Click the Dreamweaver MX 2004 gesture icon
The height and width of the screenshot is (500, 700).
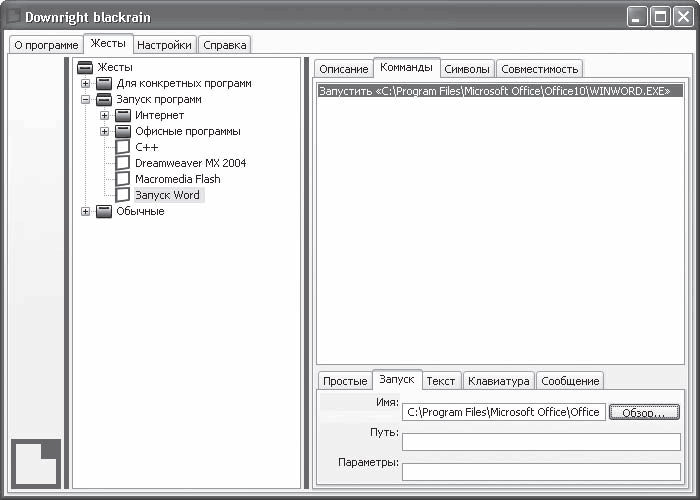[x=123, y=163]
